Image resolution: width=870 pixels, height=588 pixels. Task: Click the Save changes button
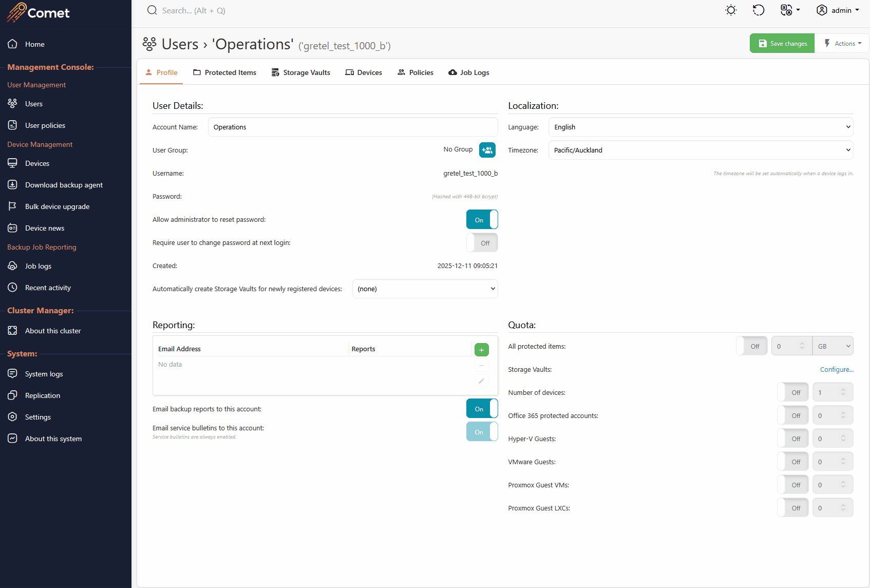point(782,44)
